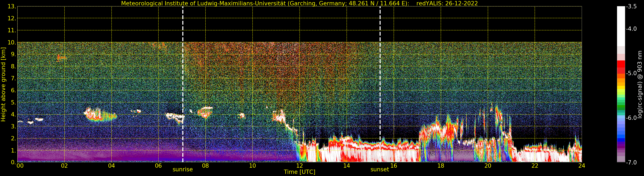The image size is (644, 176).
Task: Click the colorbar tick value -6.0
Action: tap(632, 118)
